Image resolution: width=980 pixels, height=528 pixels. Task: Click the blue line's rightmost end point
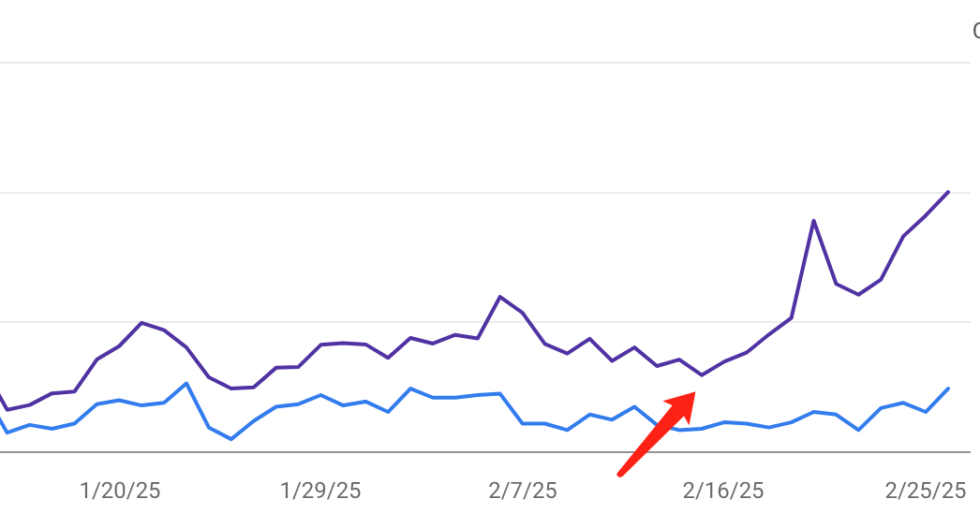click(948, 389)
